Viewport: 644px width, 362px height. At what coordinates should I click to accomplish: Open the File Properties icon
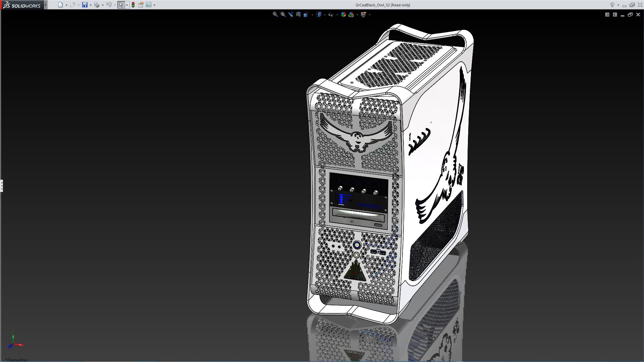141,5
